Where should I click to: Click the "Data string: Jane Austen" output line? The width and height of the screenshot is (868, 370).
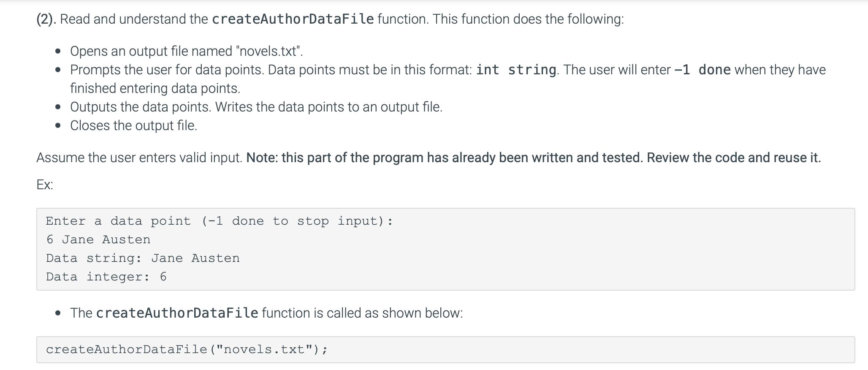pos(143,258)
